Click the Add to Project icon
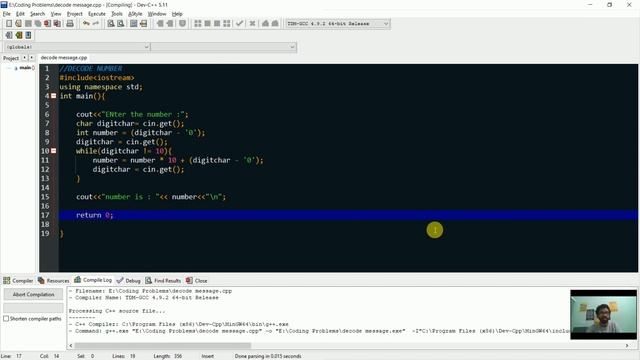The height and width of the screenshot is (360, 640). [x=160, y=24]
